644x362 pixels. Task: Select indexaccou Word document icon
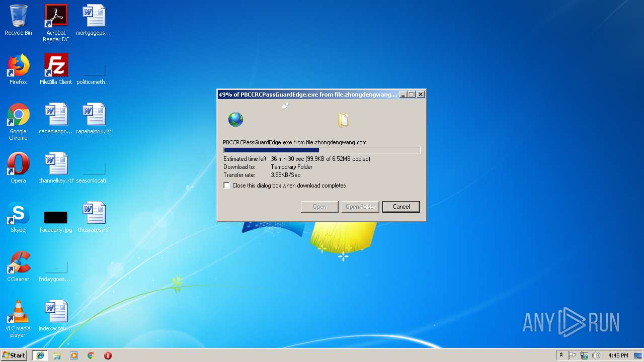(x=56, y=316)
